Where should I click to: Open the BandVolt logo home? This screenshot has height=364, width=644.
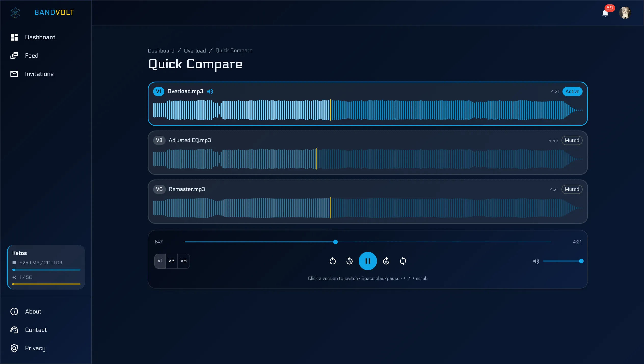pos(15,12)
